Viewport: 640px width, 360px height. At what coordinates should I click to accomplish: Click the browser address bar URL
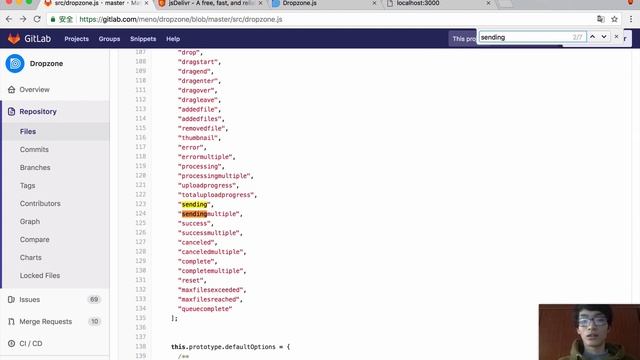click(x=180, y=19)
